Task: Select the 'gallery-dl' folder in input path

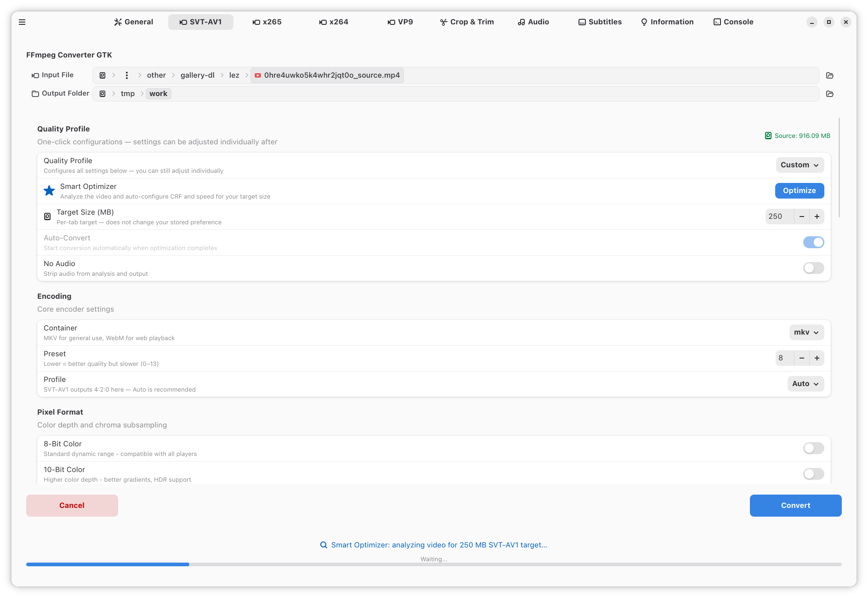Action: 198,75
